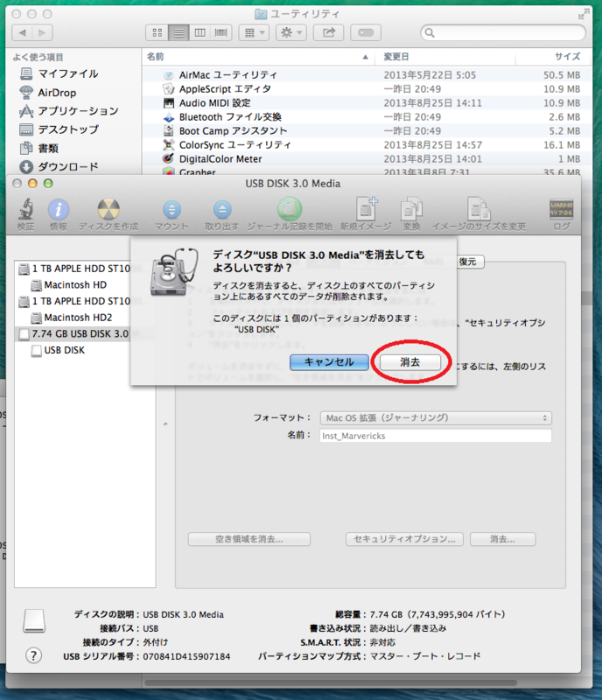Confirm with the 消去 button in dialog

[x=410, y=362]
